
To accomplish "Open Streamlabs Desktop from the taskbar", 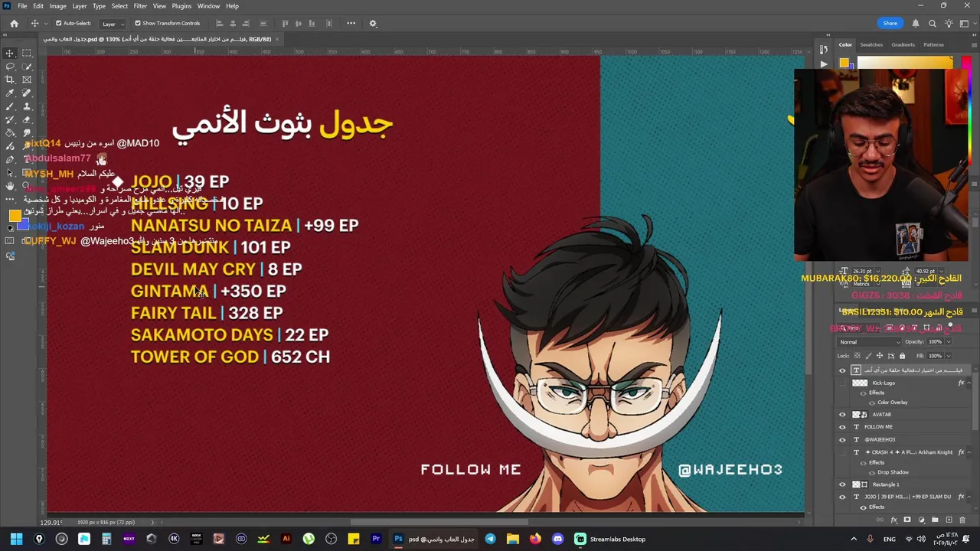I will tap(610, 539).
